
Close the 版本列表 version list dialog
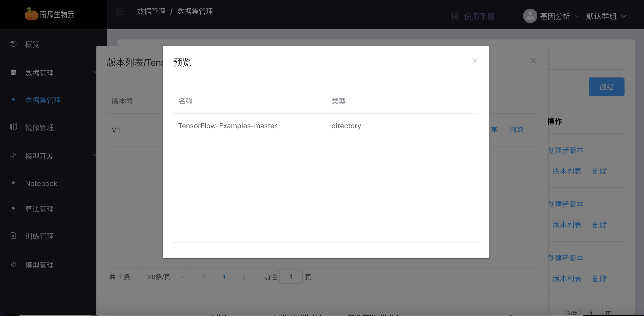(x=534, y=61)
